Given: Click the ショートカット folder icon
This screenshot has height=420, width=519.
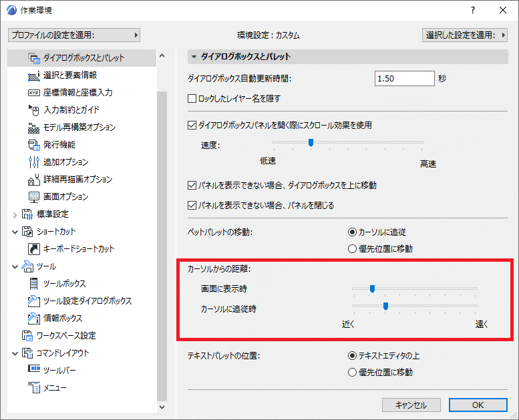Looking at the screenshot, I should tap(27, 231).
